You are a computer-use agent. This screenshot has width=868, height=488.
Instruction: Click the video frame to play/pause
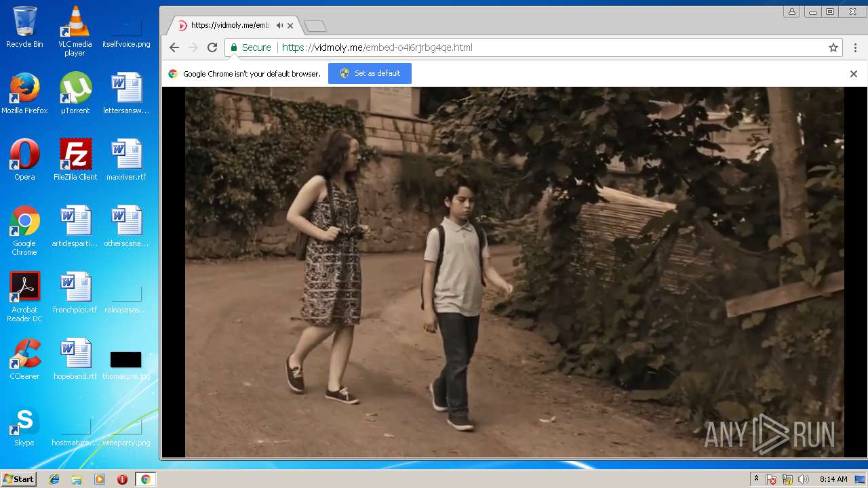click(515, 272)
